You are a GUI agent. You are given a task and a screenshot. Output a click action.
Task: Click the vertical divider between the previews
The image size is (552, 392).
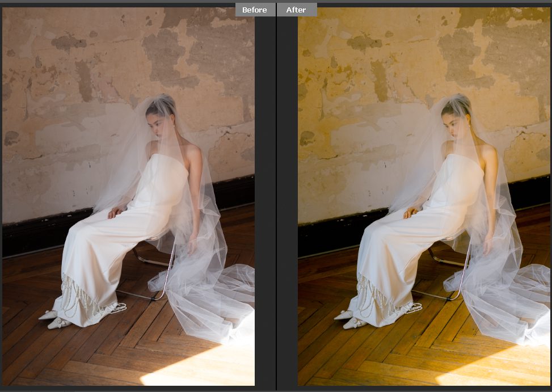276,199
